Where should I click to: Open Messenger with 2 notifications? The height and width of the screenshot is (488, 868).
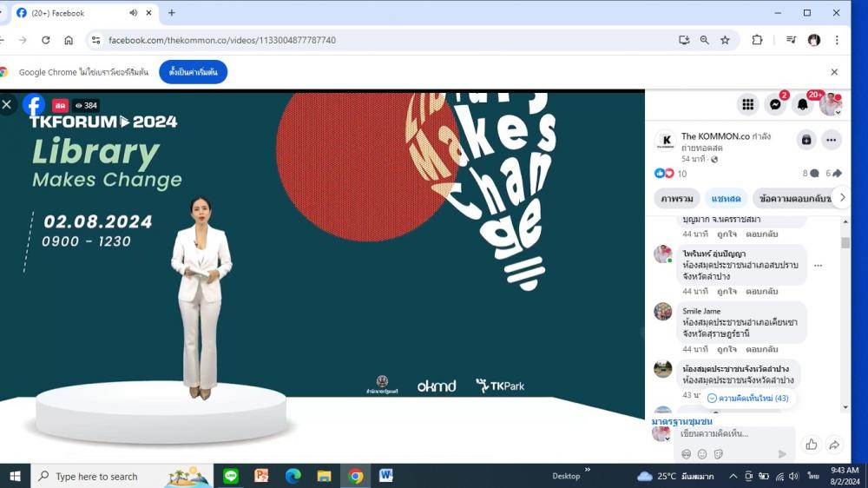click(775, 104)
